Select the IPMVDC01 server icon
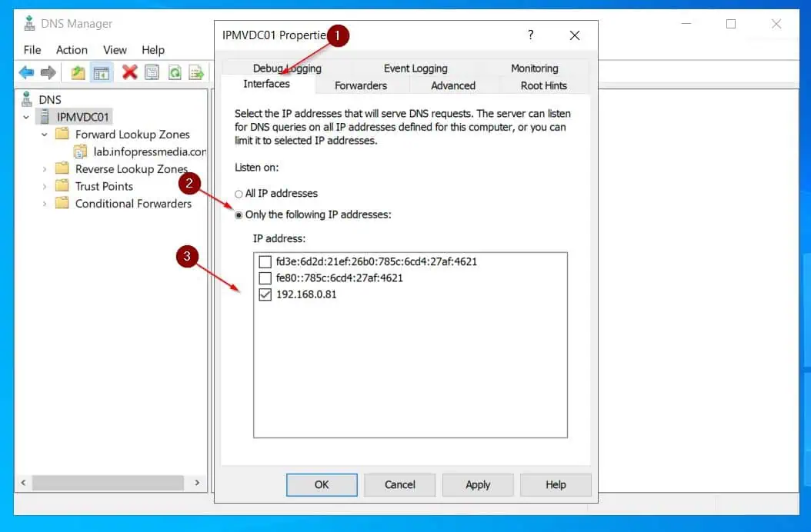 pyautogui.click(x=45, y=116)
